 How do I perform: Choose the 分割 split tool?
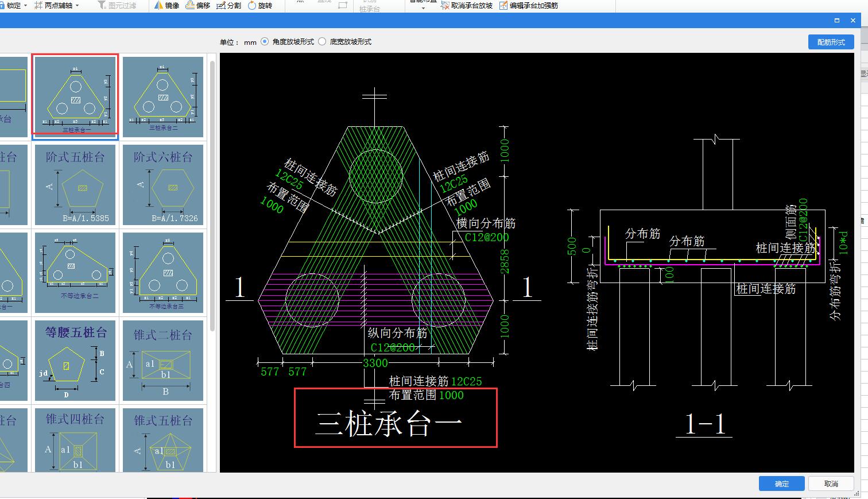click(x=228, y=5)
